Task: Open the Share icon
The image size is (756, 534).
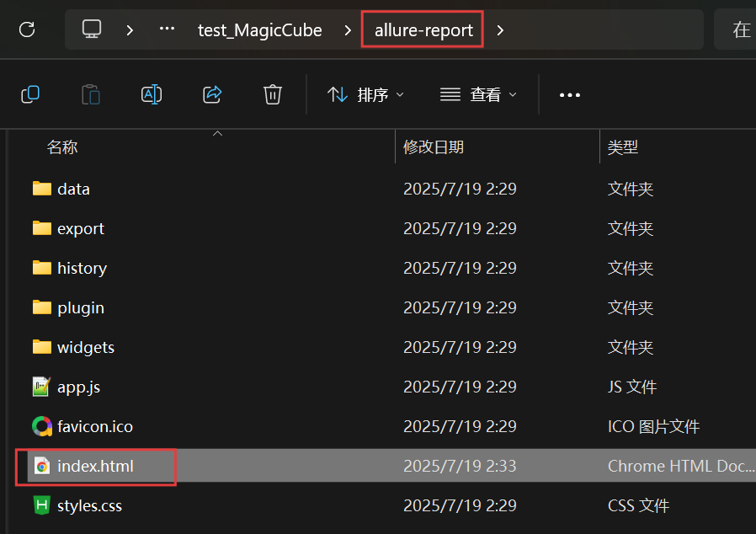Action: (212, 94)
